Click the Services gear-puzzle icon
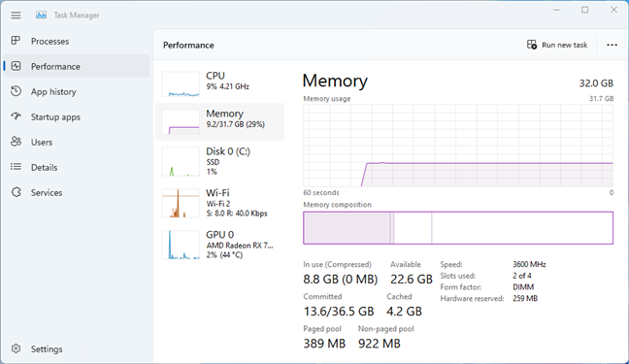Screen dimensions: 629x364 (x=17, y=192)
